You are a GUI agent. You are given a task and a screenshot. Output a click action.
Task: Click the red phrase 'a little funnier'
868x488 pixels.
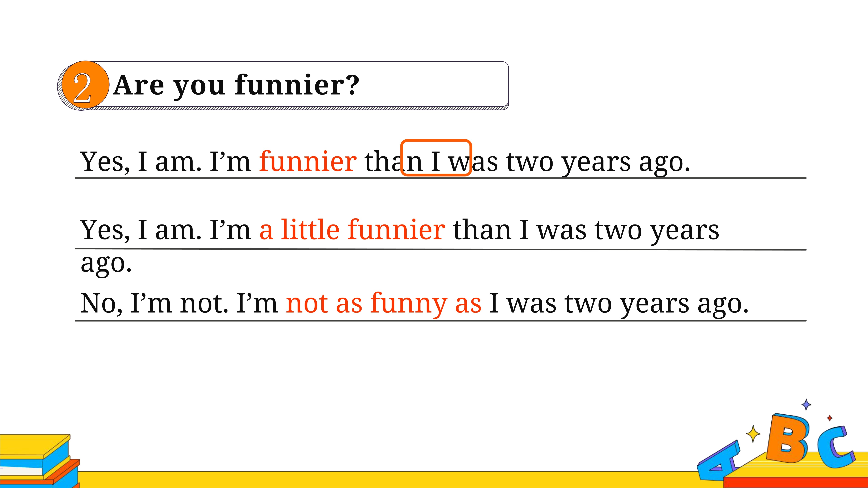coord(352,230)
